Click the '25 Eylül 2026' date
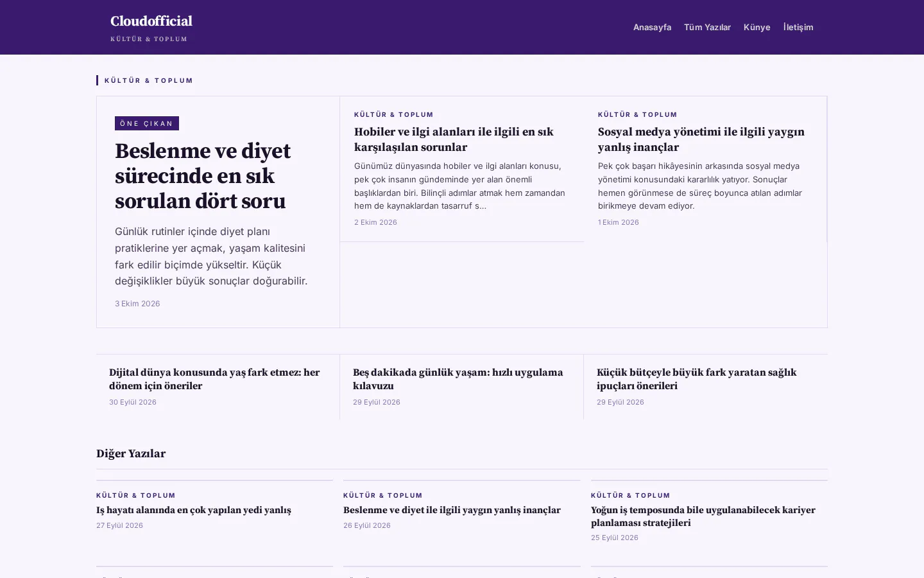This screenshot has height=578, width=924. click(615, 538)
